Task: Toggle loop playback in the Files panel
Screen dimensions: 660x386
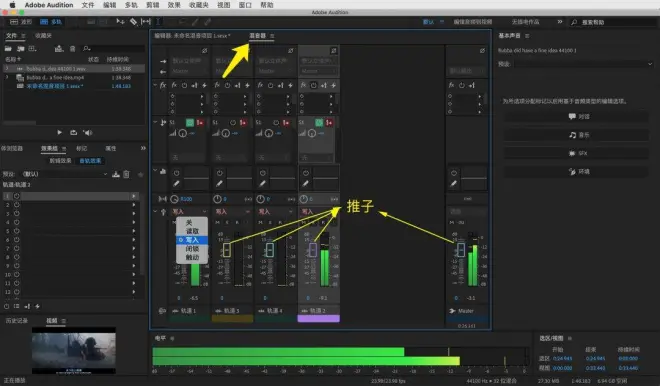Action: [x=73, y=132]
